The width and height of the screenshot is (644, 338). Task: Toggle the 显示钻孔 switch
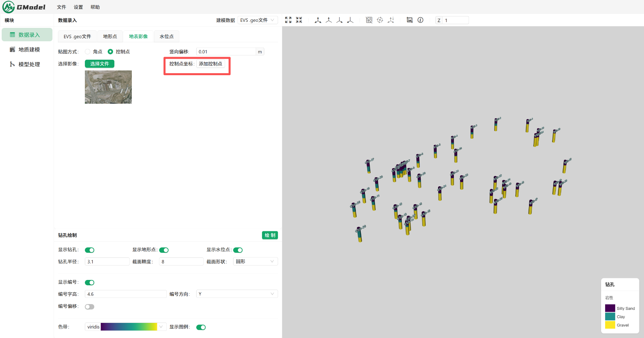pyautogui.click(x=90, y=250)
